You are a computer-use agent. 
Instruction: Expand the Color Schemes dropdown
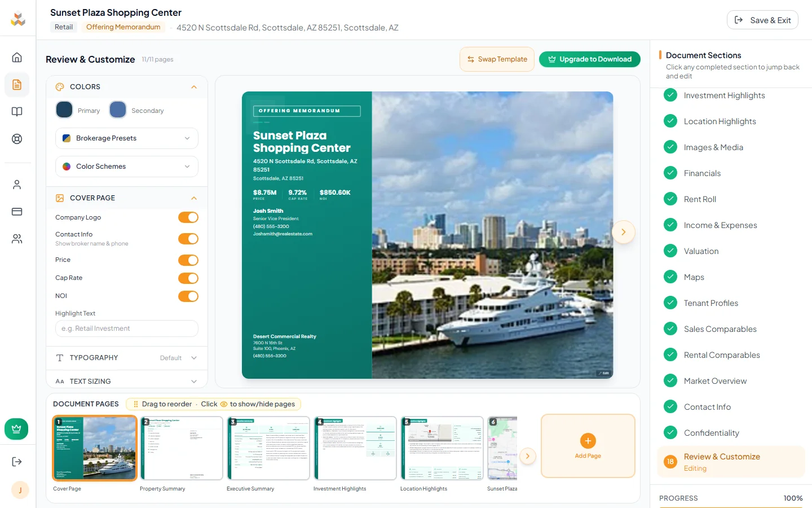pos(126,166)
